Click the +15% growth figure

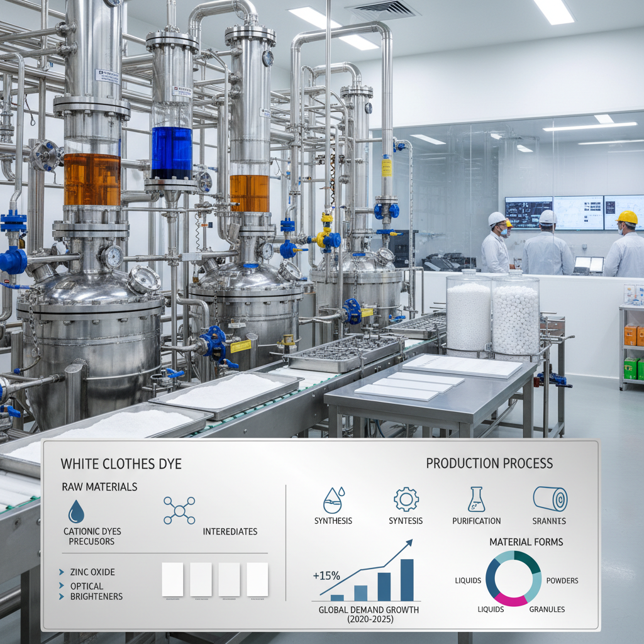tap(326, 575)
